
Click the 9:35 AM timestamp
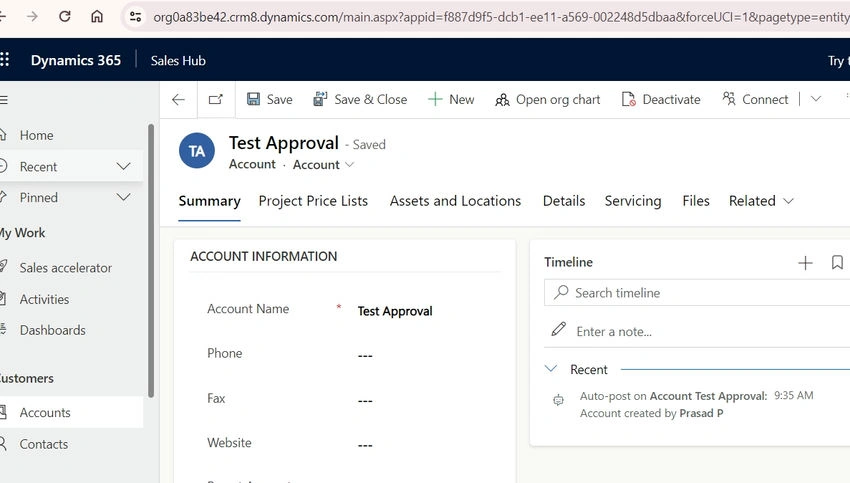coord(794,395)
